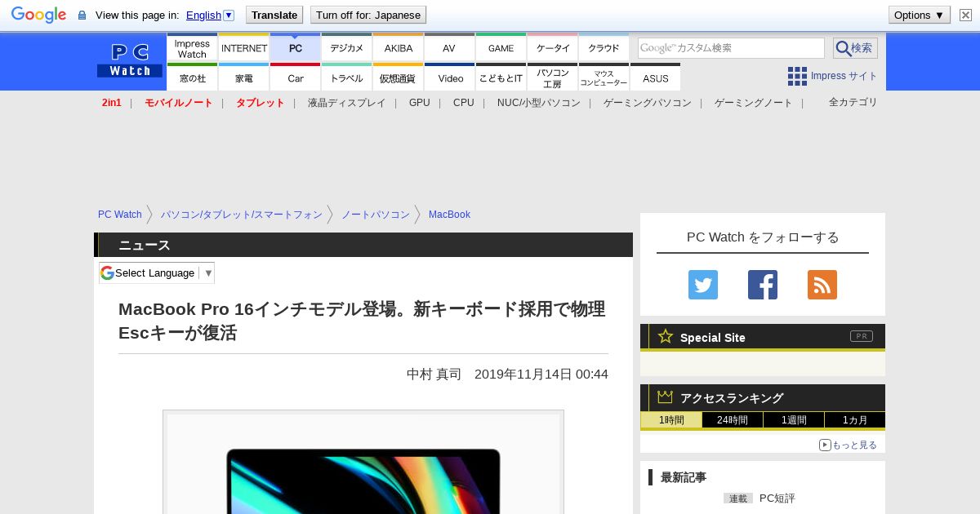Open the デジカメ tab
This screenshot has width=980, height=514.
pyautogui.click(x=347, y=48)
